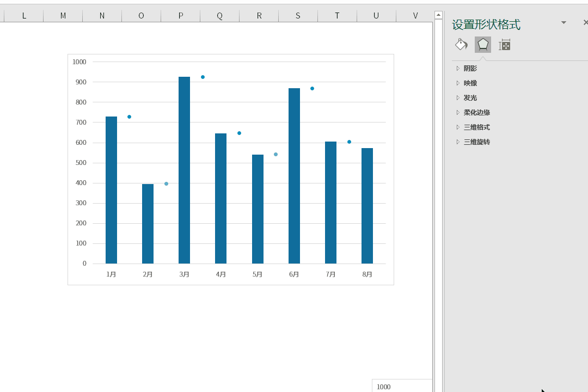
Task: Click the scatter dot beside 1月 bar
Action: click(x=130, y=117)
